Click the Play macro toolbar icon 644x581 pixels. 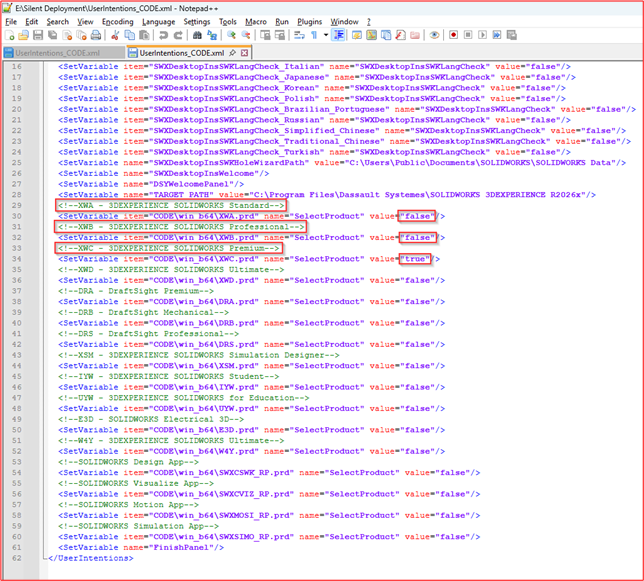(x=484, y=34)
